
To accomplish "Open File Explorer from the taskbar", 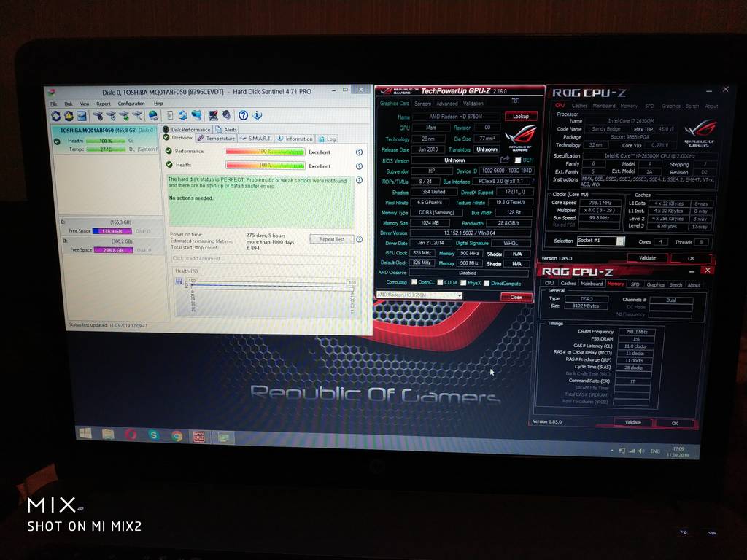I will pos(108,434).
